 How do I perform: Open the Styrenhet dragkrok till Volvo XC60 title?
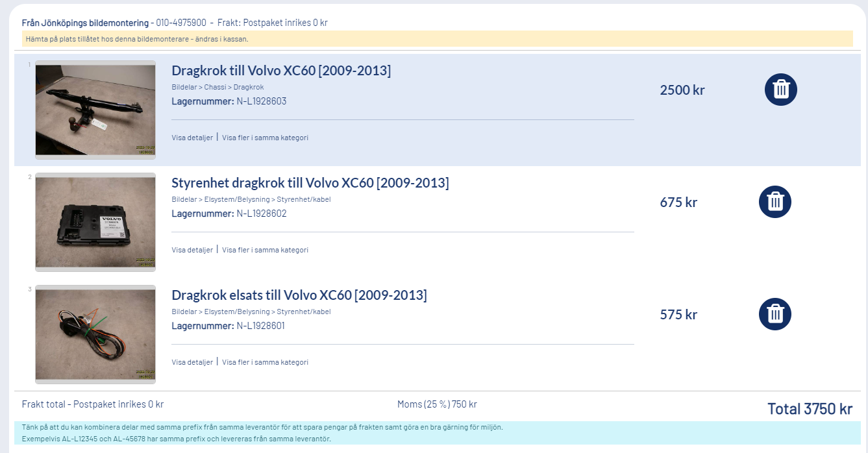(310, 182)
